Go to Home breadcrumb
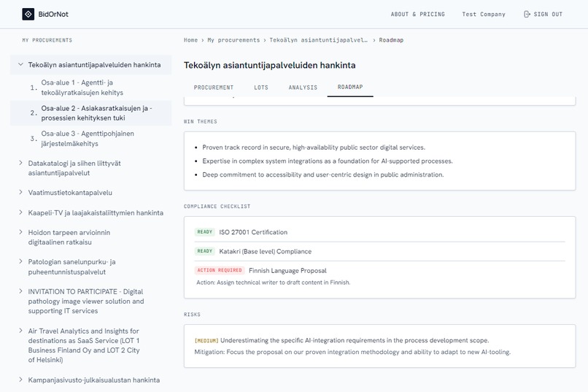Screen dimensions: 588x392 click(190, 40)
